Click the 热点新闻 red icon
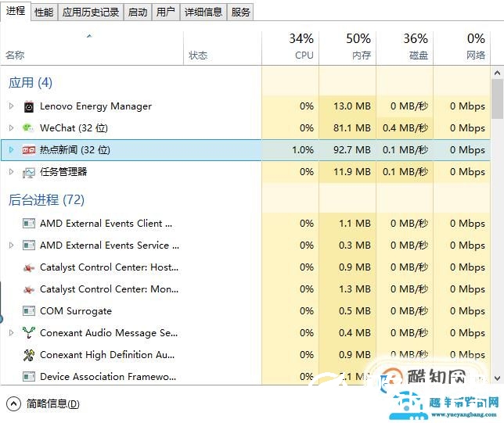Viewport: 504px width, 423px height. [29, 150]
